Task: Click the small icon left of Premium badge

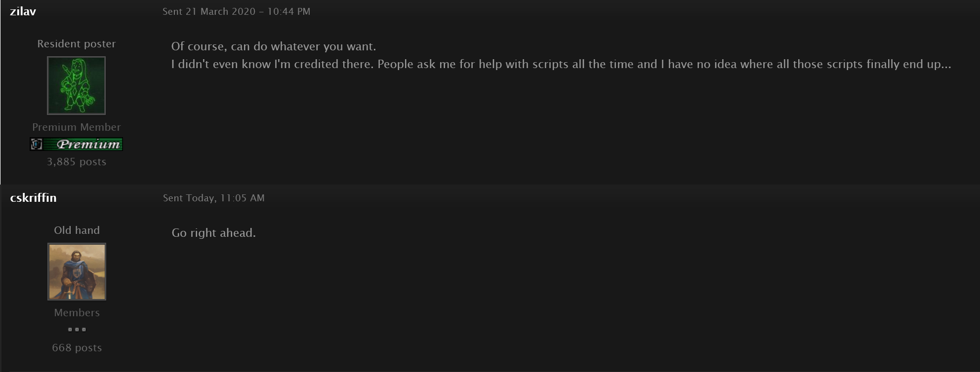Action: pyautogui.click(x=37, y=144)
